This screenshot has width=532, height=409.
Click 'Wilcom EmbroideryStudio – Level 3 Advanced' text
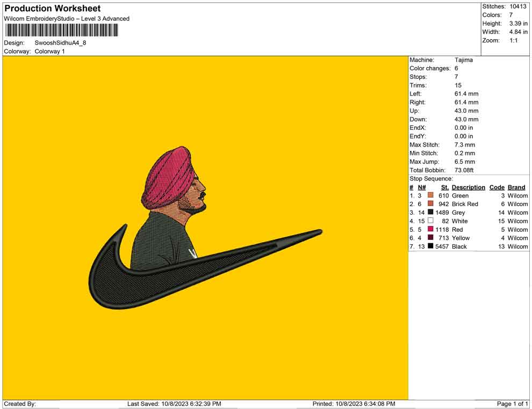click(67, 19)
